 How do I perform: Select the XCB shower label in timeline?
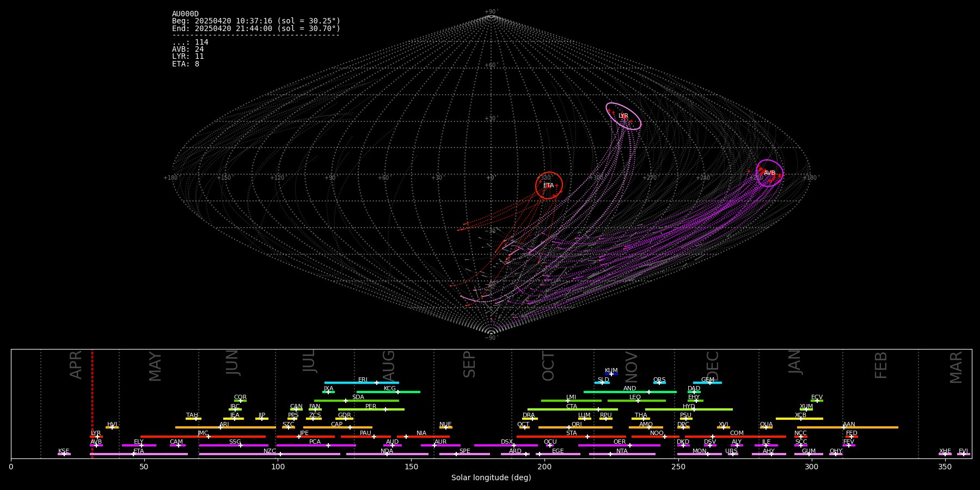coord(800,415)
